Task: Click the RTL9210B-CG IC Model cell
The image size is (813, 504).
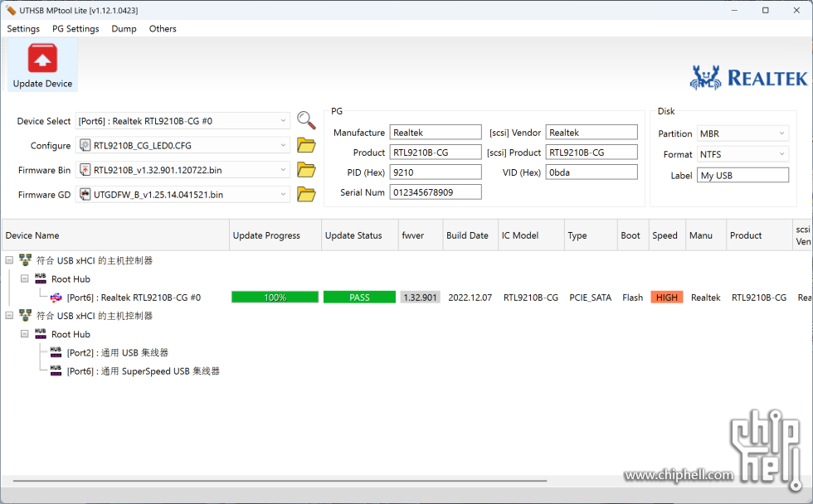Action: [531, 298]
